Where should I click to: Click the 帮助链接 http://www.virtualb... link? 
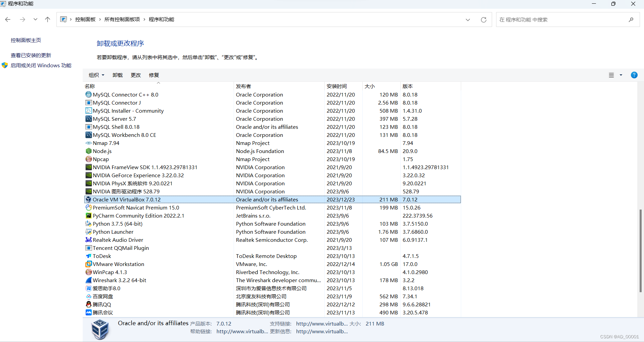242,331
